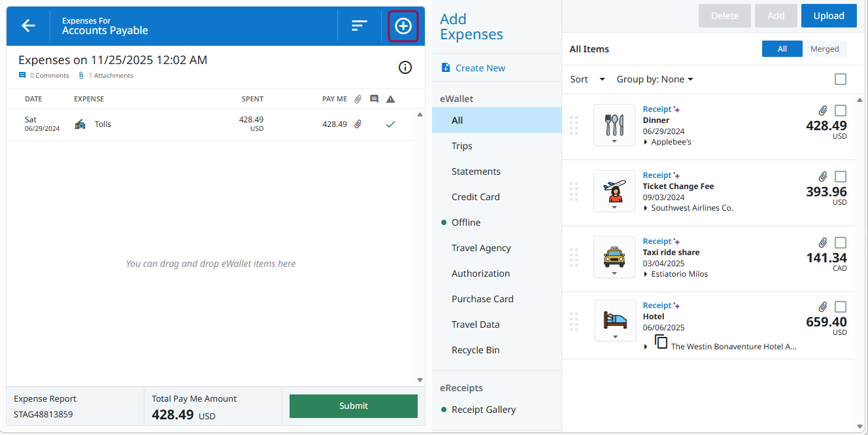Click the info icon next to the expense date
The image size is (868, 435).
[405, 67]
